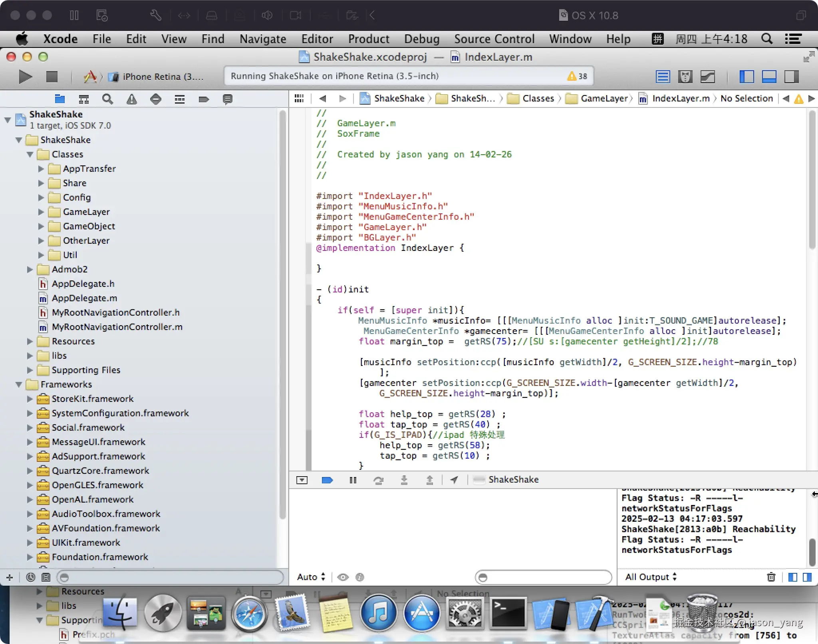The width and height of the screenshot is (818, 644).
Task: Click the Pause program execution button
Action: point(353,480)
